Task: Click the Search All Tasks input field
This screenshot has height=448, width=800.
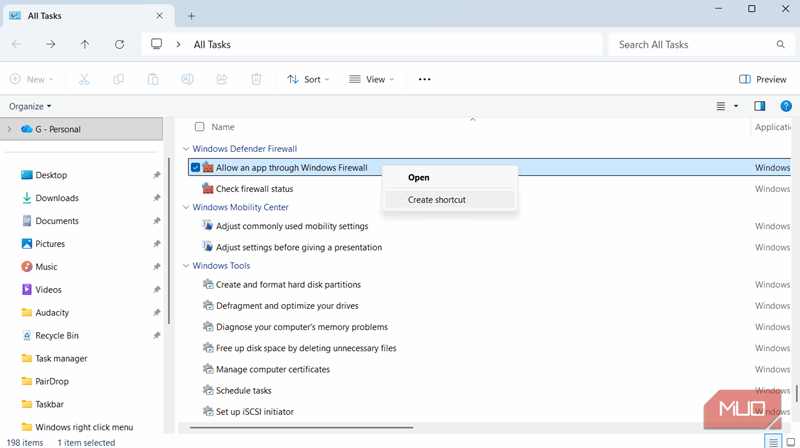Action: click(690, 44)
